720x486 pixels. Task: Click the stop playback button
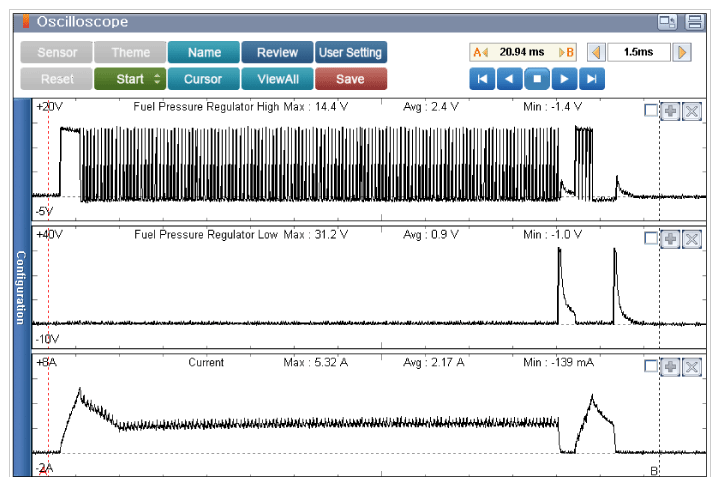coord(537,79)
